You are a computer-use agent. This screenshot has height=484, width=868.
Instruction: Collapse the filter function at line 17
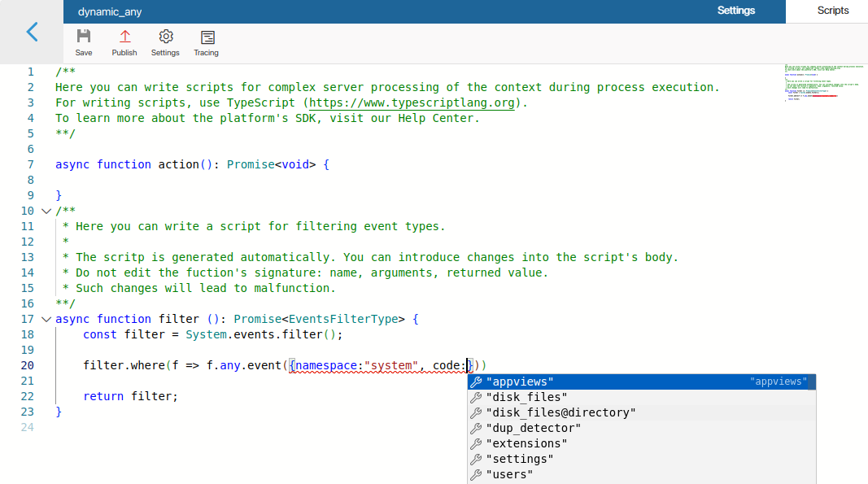(x=46, y=319)
